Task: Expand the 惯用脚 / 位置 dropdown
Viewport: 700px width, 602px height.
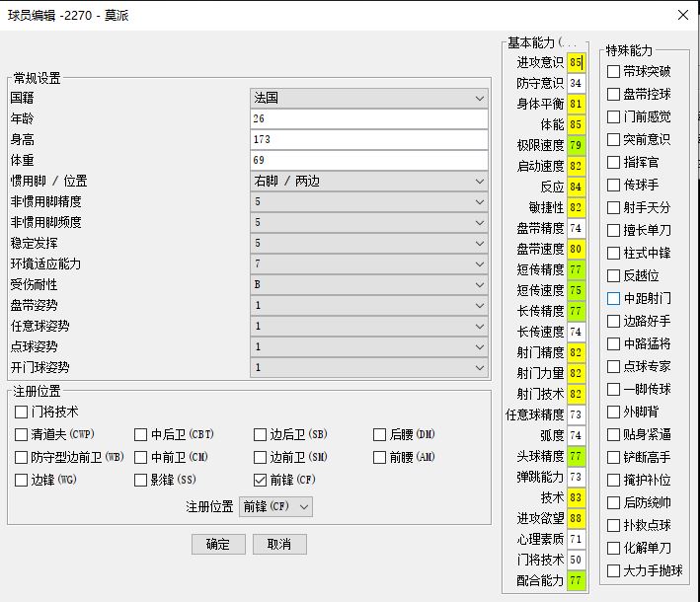Action: 368,182
